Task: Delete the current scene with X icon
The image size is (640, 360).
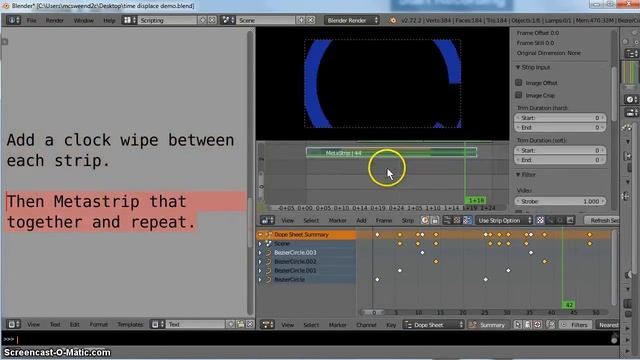Action: pyautogui.click(x=311, y=20)
